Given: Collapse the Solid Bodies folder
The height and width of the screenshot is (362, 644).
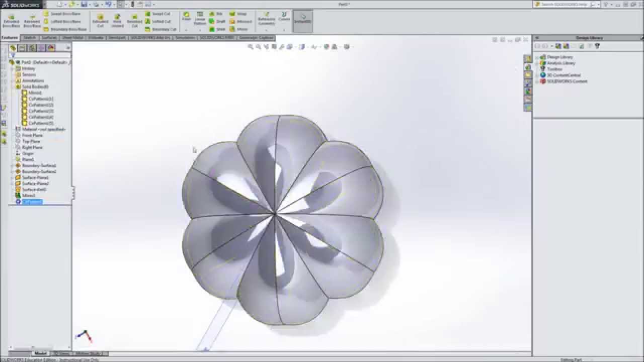Looking at the screenshot, I should click(x=12, y=86).
